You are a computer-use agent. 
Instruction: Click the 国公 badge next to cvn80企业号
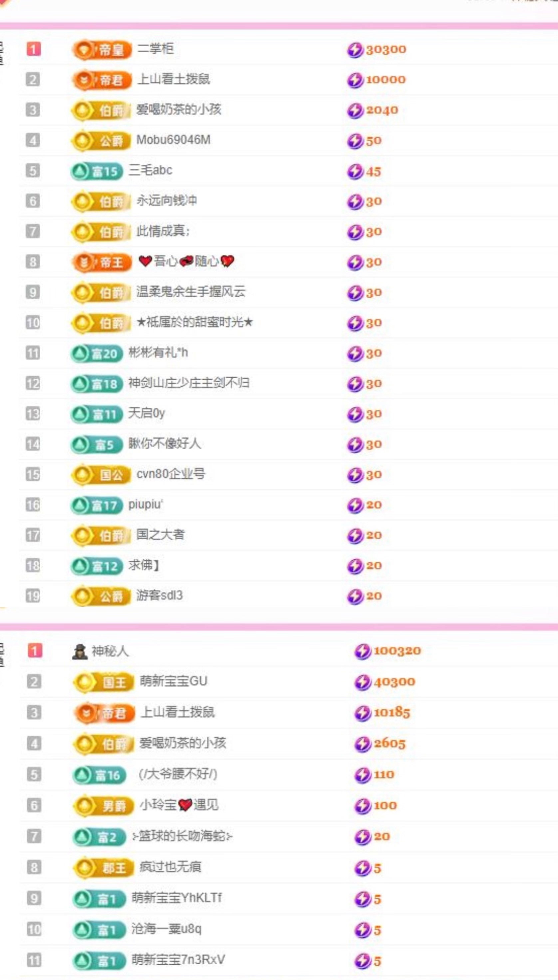click(101, 475)
